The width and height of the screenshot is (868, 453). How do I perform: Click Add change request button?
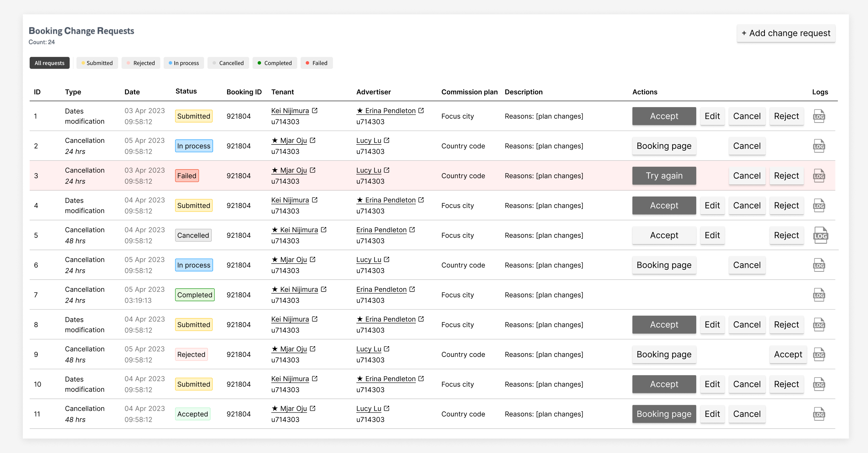[786, 33]
